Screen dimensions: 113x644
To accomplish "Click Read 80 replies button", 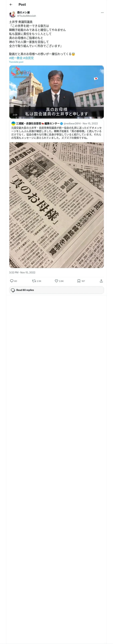I will click(x=56, y=290).
